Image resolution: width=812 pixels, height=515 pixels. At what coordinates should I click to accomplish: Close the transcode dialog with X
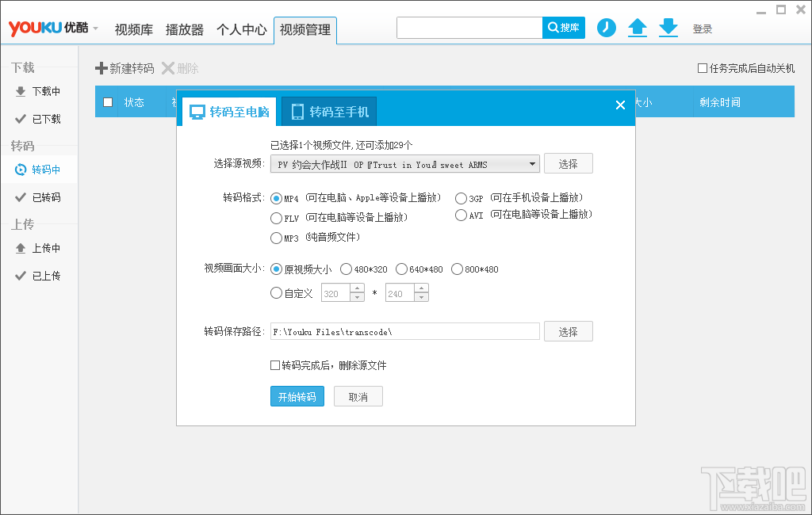click(x=620, y=105)
